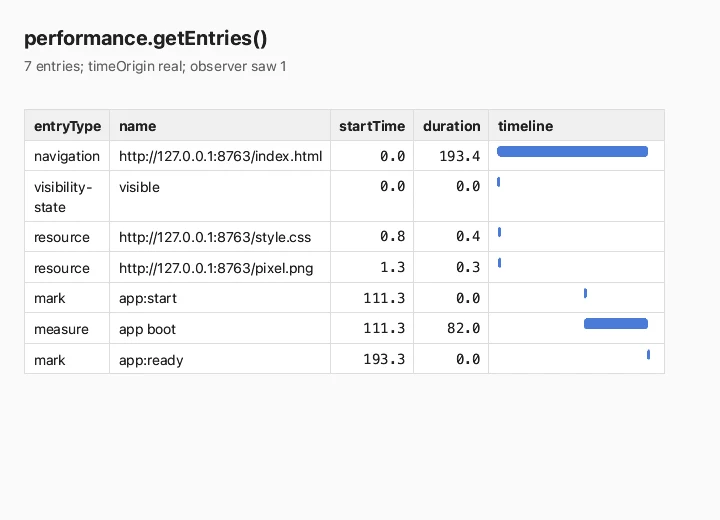Click the 0.3 duration value
720x520 pixels.
pyautogui.click(x=468, y=267)
